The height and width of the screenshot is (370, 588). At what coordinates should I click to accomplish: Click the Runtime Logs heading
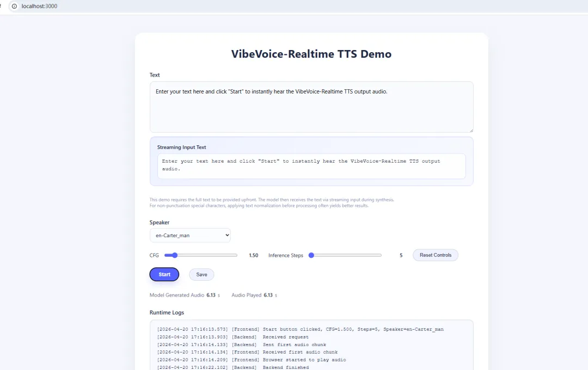[x=167, y=312]
